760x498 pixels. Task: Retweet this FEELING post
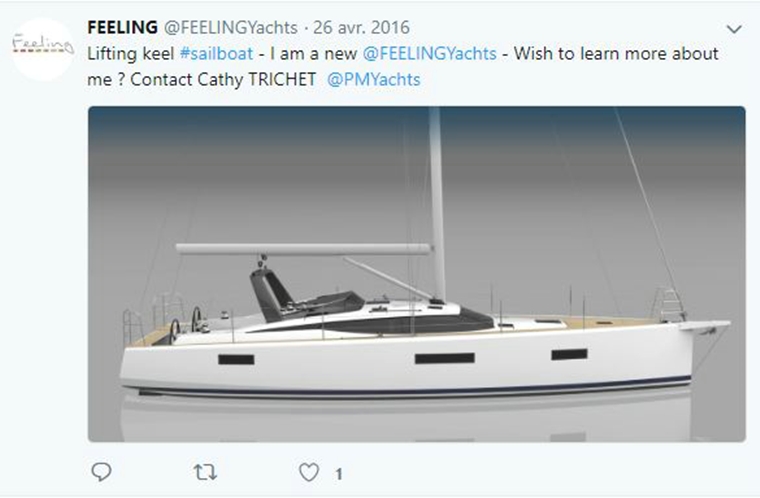[x=205, y=472]
